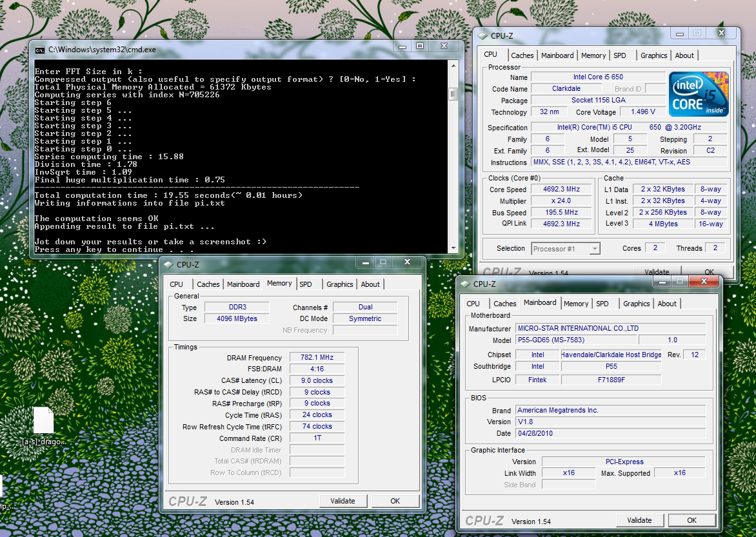Close the CPU-Z Memory window

(408, 262)
